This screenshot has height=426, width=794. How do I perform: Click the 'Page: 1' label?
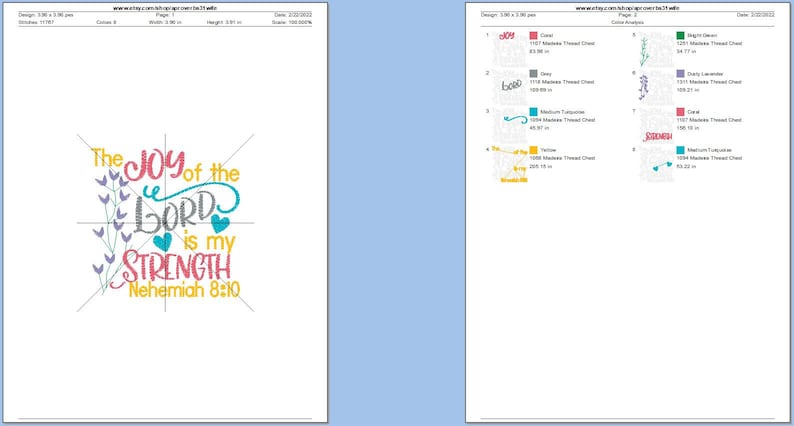tap(165, 15)
